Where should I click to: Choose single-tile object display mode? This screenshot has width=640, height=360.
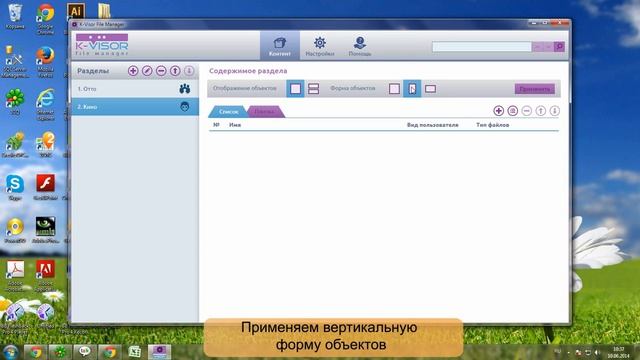click(x=295, y=89)
